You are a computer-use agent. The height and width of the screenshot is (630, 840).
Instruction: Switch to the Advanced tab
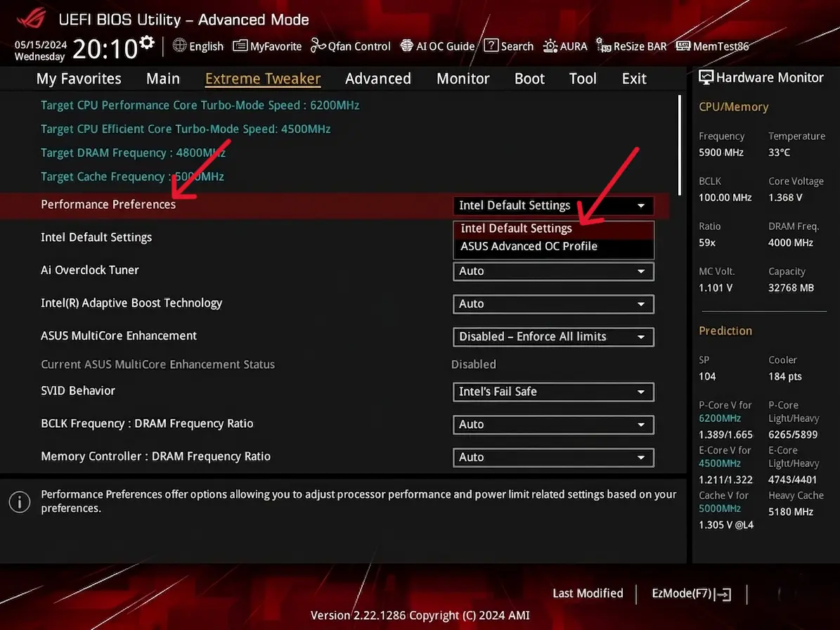[x=378, y=79]
